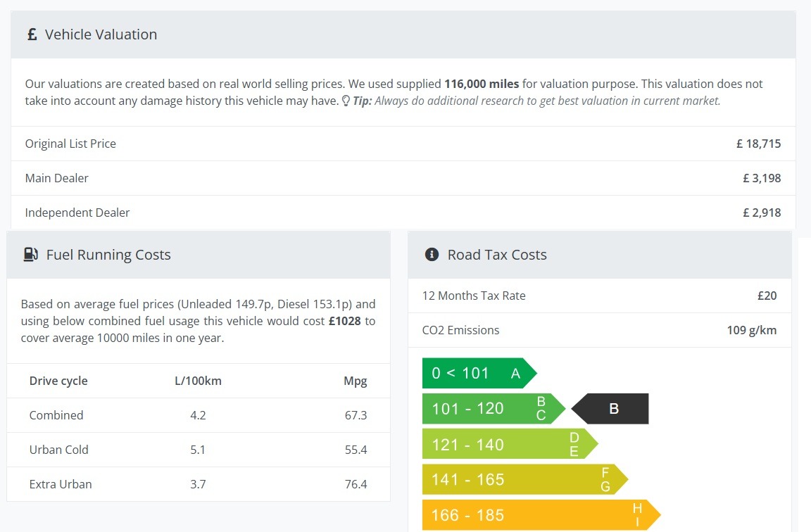Click the 101 - 120 band B C arrow
Viewport: 811px width, 532px height.
(x=494, y=408)
